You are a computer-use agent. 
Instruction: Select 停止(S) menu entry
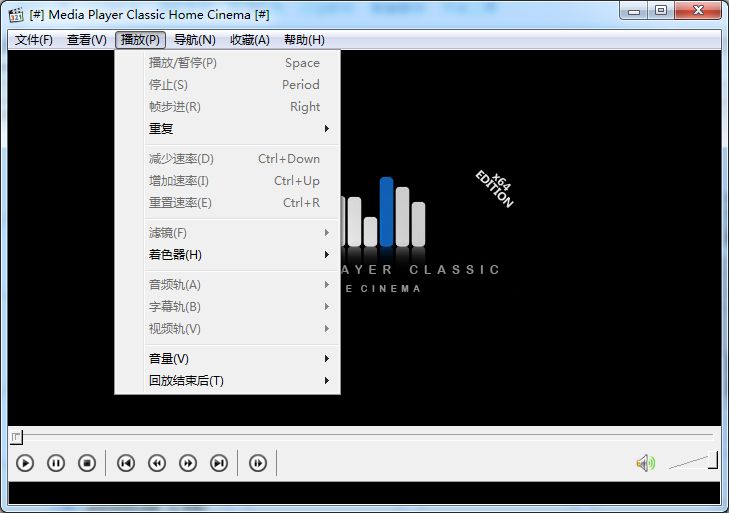[228, 85]
